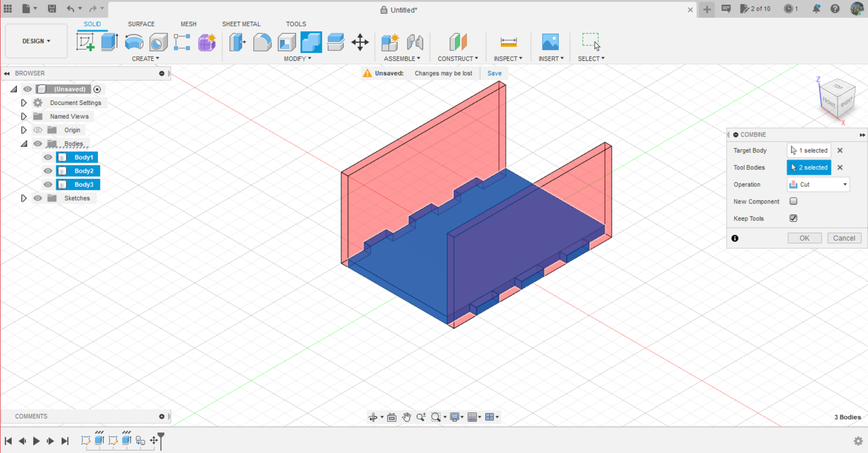Toggle visibility of Body1
Screen dimensions: 868x453
[x=48, y=157]
